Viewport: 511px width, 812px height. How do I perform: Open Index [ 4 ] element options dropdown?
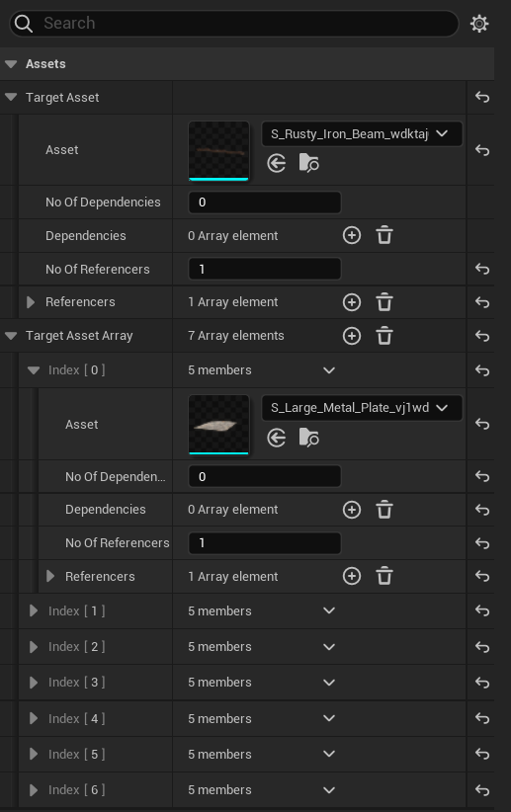329,718
